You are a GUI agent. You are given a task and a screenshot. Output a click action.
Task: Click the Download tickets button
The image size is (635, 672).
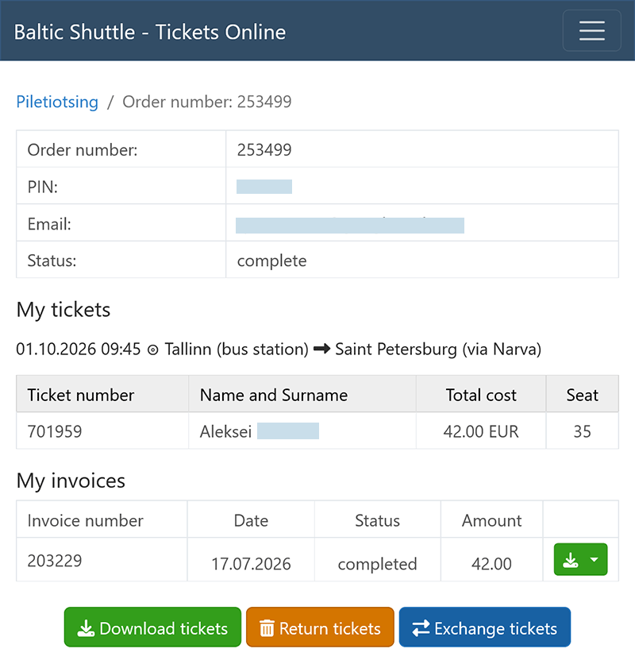point(152,627)
